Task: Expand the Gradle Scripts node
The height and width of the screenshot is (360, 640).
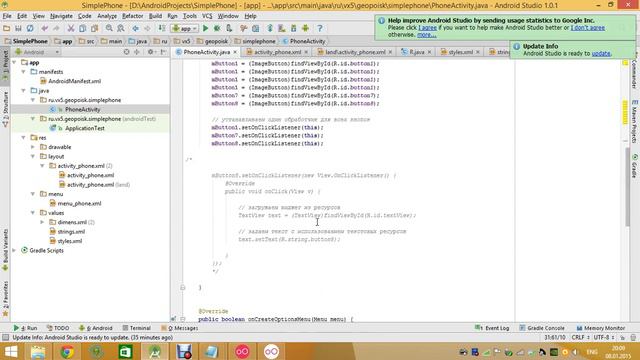Action: pos(14,250)
